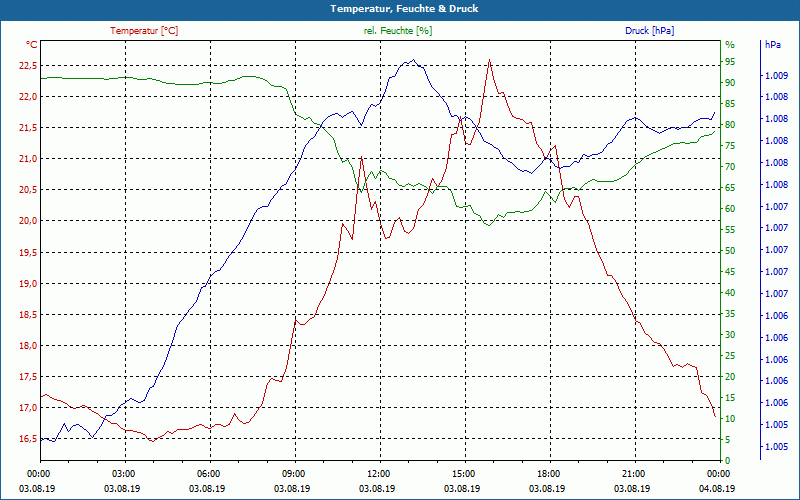Viewport: 800px width, 500px height.
Task: Click the 20,0 temperature axis tick
Action: (x=28, y=221)
